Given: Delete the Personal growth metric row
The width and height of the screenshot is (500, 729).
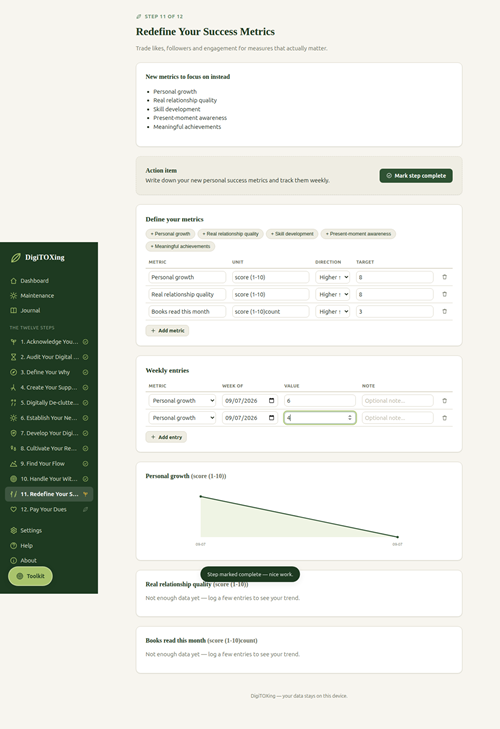Looking at the screenshot, I should [444, 277].
